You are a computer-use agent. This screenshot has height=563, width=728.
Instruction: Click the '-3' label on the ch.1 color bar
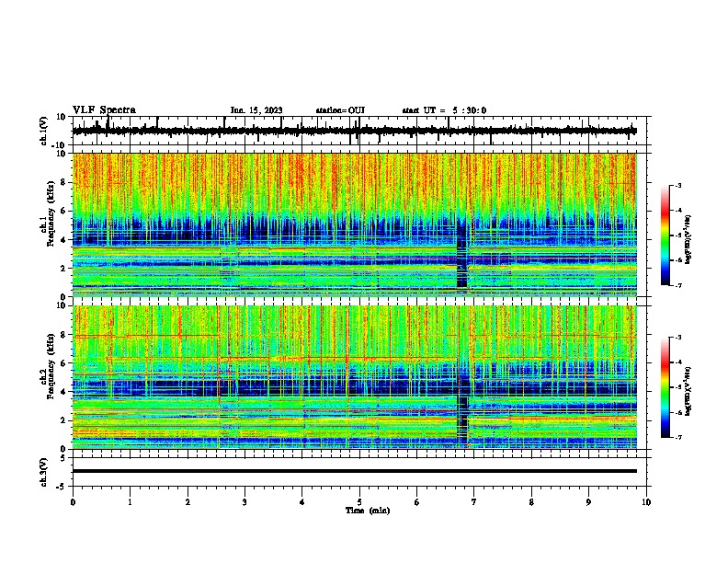click(677, 186)
